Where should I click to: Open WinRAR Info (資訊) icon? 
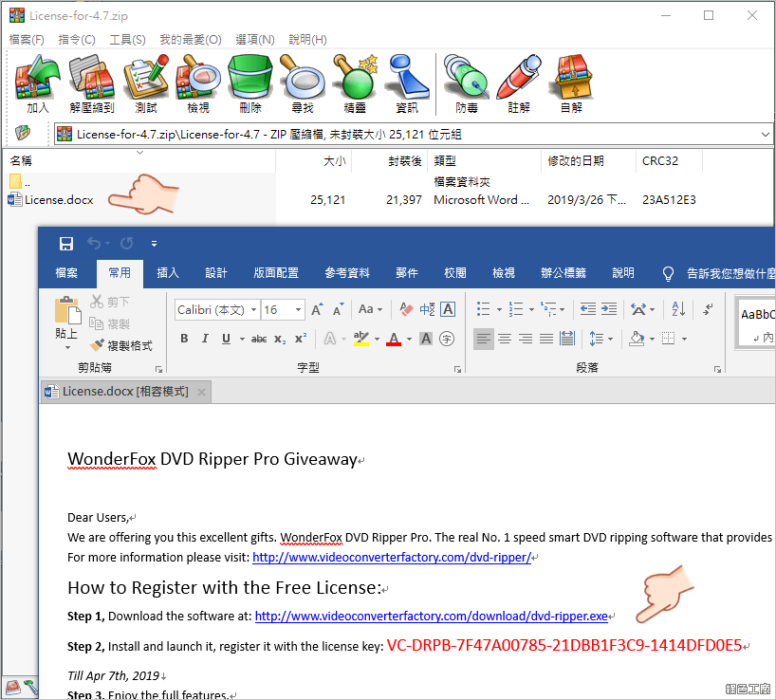pyautogui.click(x=407, y=83)
